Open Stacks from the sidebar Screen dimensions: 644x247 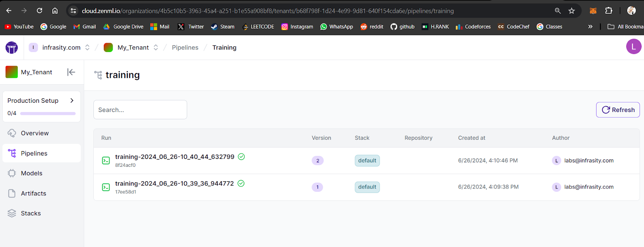(31, 214)
